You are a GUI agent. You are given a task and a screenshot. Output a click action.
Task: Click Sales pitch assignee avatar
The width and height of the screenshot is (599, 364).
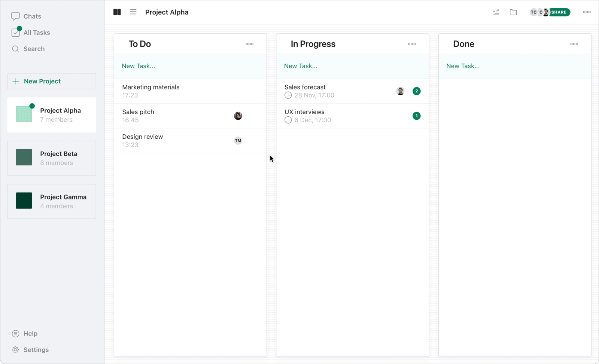pos(238,116)
